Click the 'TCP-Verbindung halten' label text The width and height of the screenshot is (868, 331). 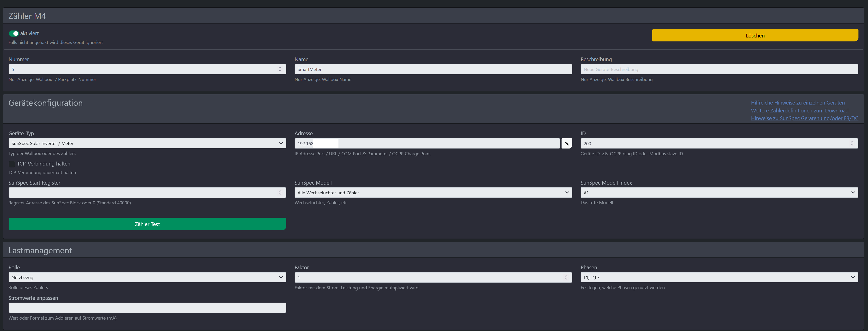[43, 164]
